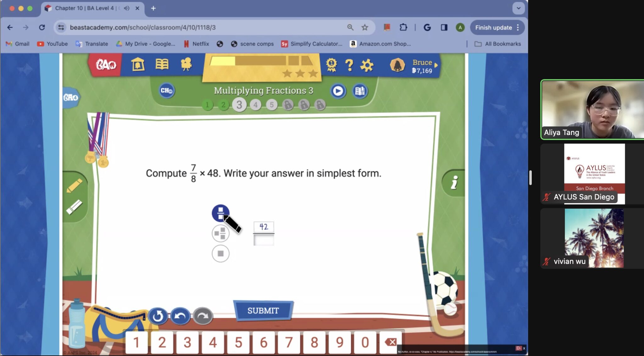Expand tab search dropdown arrow

tap(519, 8)
